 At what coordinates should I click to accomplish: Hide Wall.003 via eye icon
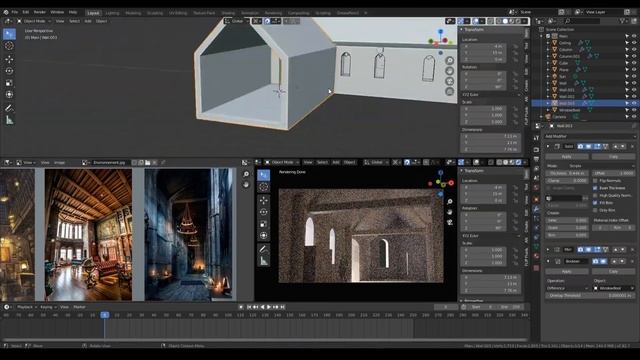click(x=634, y=103)
